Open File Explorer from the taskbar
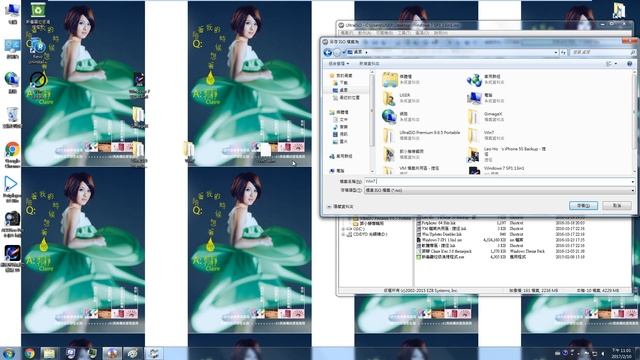 49,353
